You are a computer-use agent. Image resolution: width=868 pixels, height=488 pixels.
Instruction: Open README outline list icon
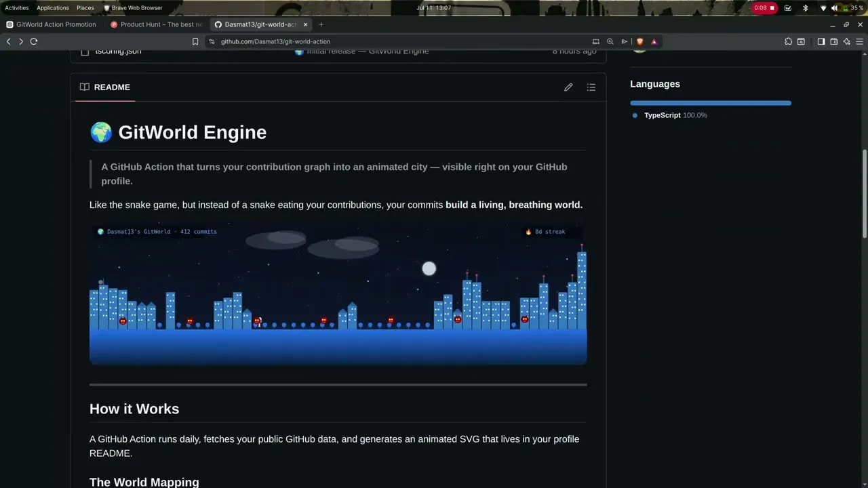point(591,87)
